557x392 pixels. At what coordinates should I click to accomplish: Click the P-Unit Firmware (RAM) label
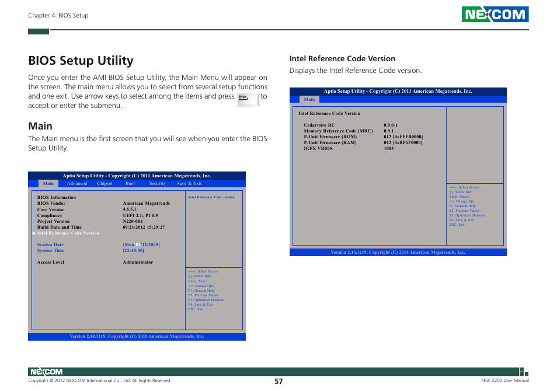pos(330,142)
